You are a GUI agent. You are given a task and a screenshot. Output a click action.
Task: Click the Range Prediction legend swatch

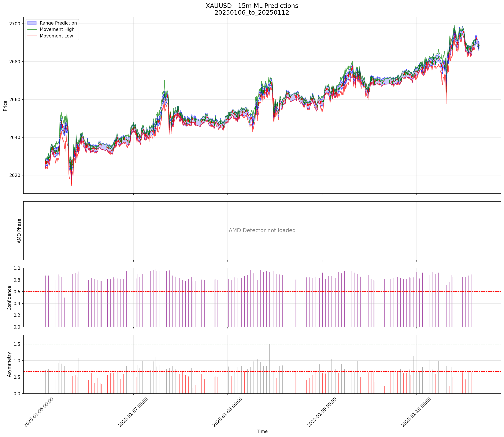(x=32, y=23)
